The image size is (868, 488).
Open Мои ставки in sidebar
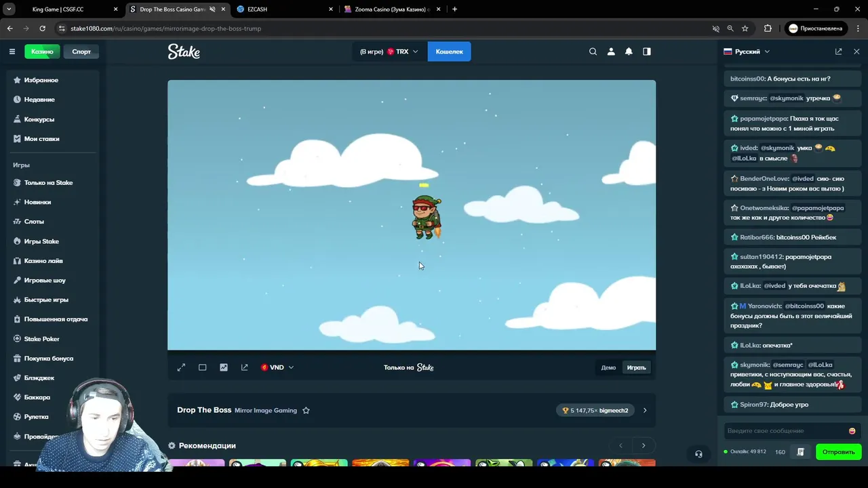[41, 139]
